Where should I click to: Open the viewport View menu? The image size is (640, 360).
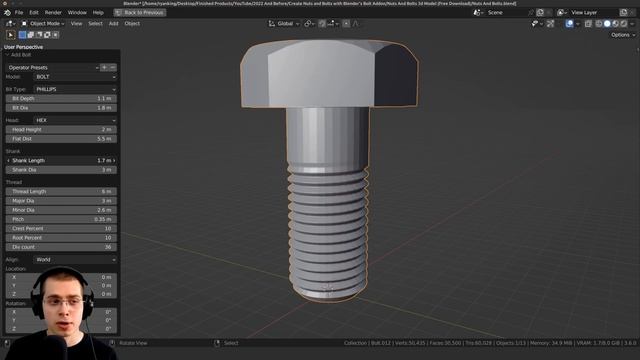pyautogui.click(x=76, y=24)
